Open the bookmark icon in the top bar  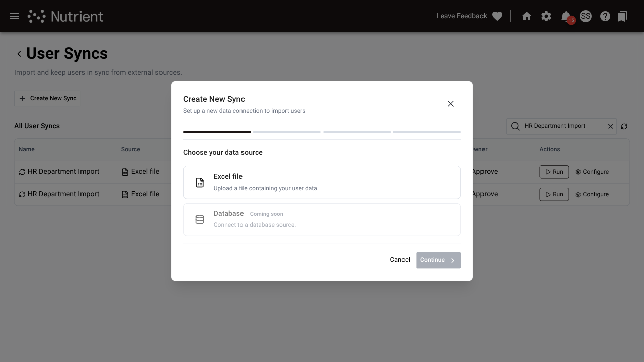coord(622,16)
